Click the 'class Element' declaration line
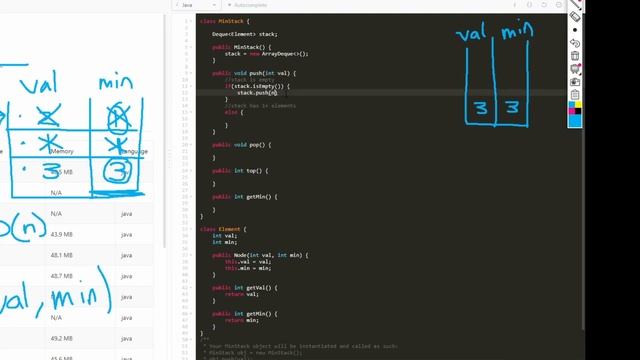Viewport: 640px width, 360px height. (223, 229)
